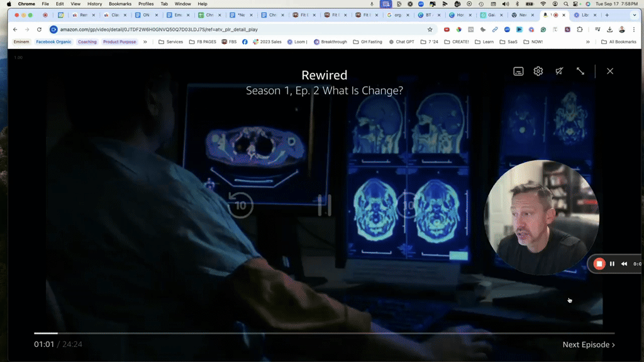Open the History menu
The width and height of the screenshot is (644, 362).
(x=94, y=4)
